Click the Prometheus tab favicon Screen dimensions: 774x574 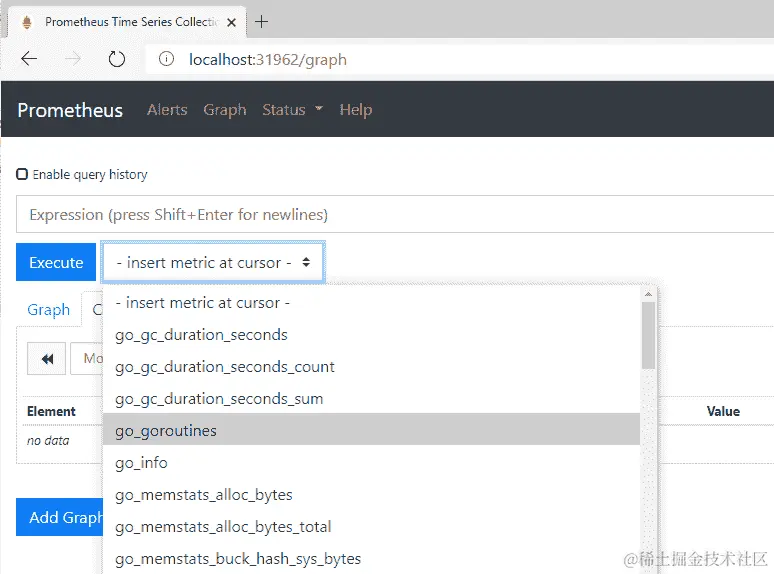(x=27, y=22)
